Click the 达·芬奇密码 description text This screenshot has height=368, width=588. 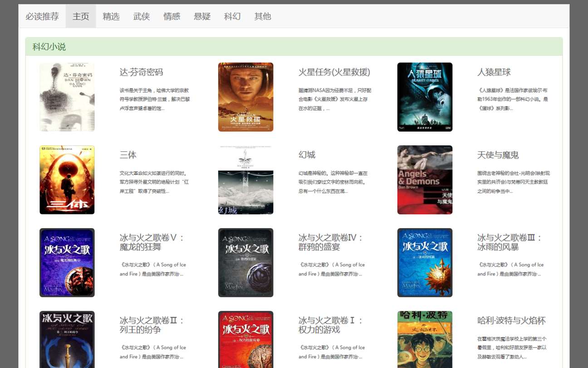point(155,99)
